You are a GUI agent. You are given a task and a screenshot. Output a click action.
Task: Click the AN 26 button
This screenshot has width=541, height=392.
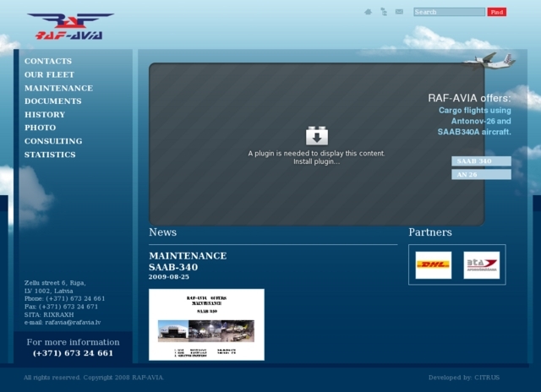[481, 174]
